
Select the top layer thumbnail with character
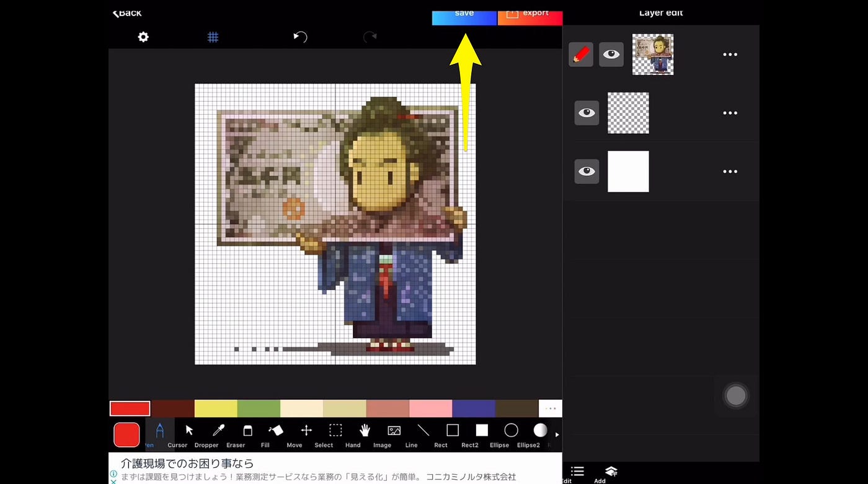coord(653,55)
